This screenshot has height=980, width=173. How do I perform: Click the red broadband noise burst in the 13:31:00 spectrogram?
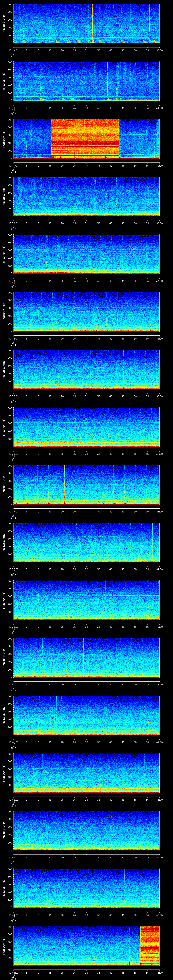(x=85, y=139)
